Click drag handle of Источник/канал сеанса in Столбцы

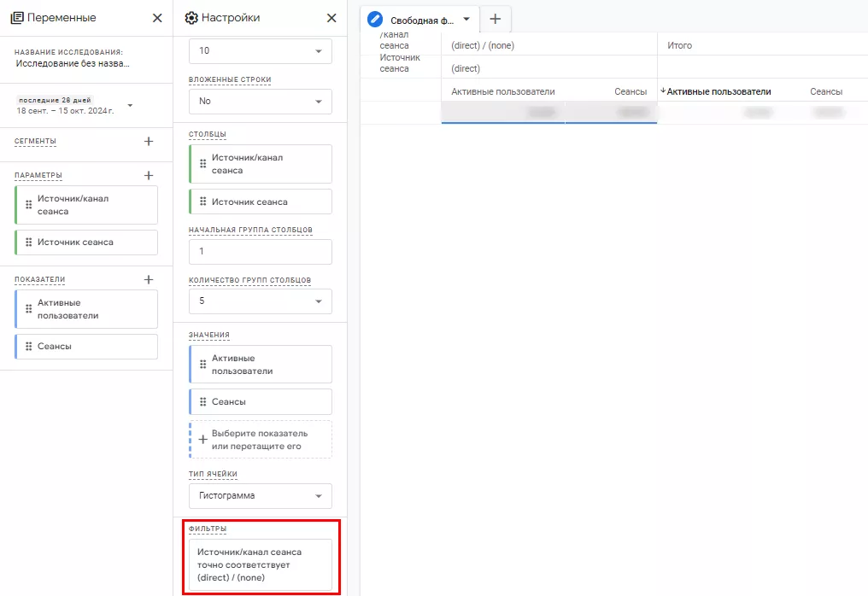(203, 164)
